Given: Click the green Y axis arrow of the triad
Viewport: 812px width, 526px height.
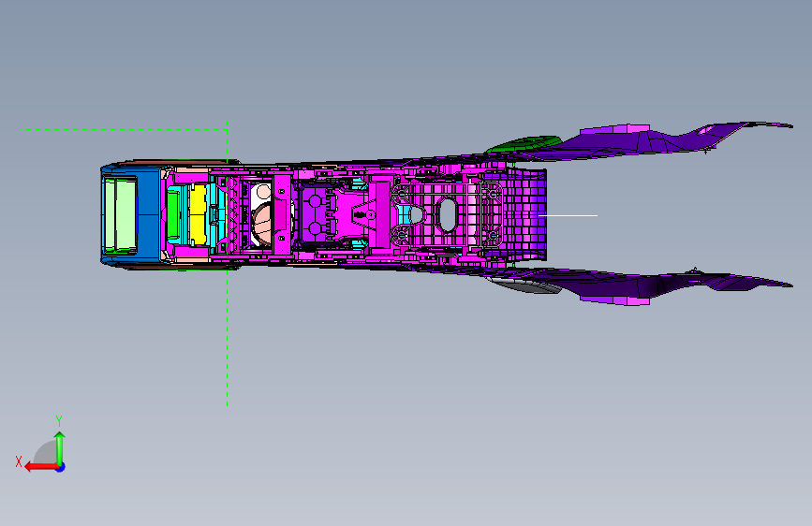Looking at the screenshot, I should tap(60, 447).
